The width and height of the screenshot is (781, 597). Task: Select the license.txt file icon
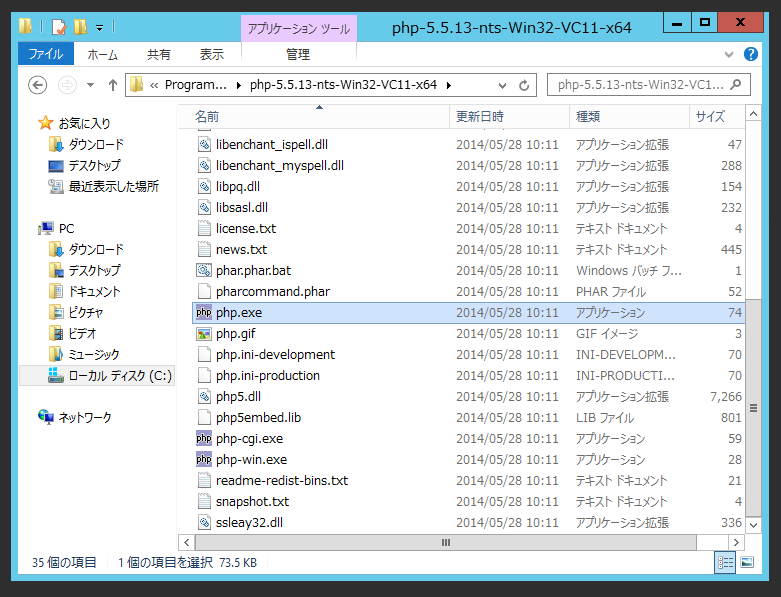[x=204, y=229]
